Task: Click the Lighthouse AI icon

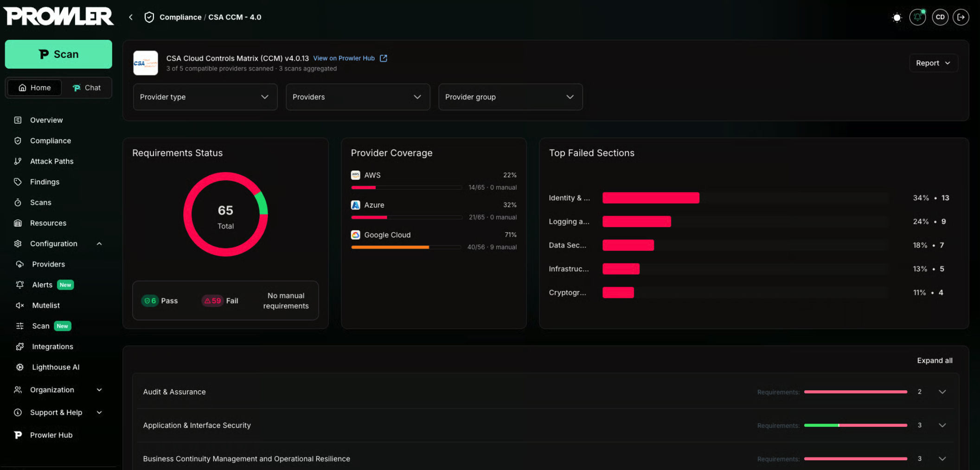Action: [x=19, y=367]
